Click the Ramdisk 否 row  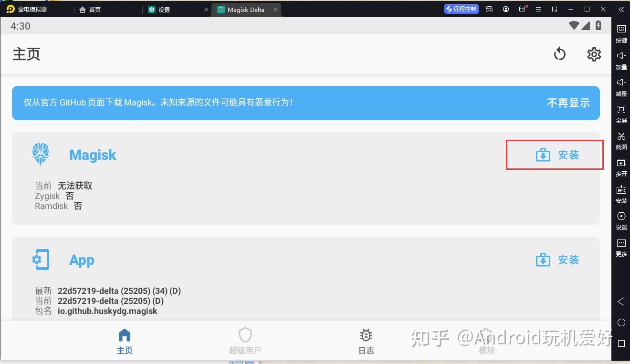tap(58, 206)
